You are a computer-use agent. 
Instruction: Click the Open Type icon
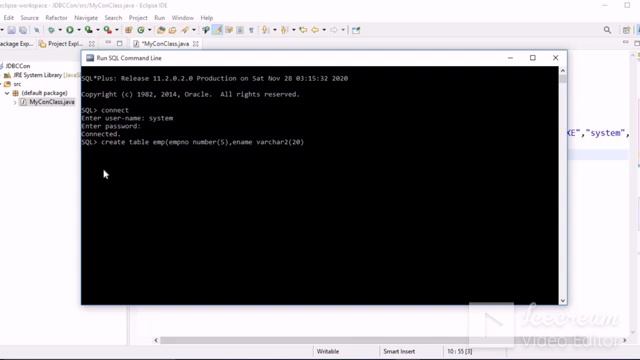coord(161,30)
